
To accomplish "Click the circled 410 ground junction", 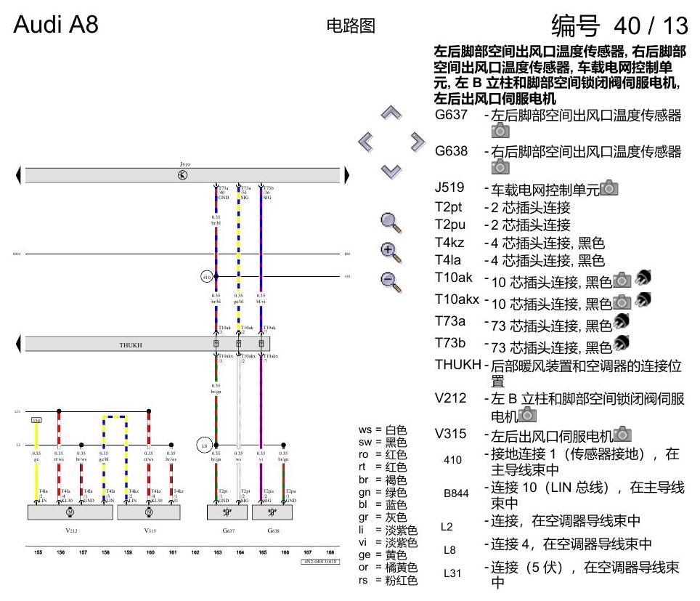I will pyautogui.click(x=206, y=277).
